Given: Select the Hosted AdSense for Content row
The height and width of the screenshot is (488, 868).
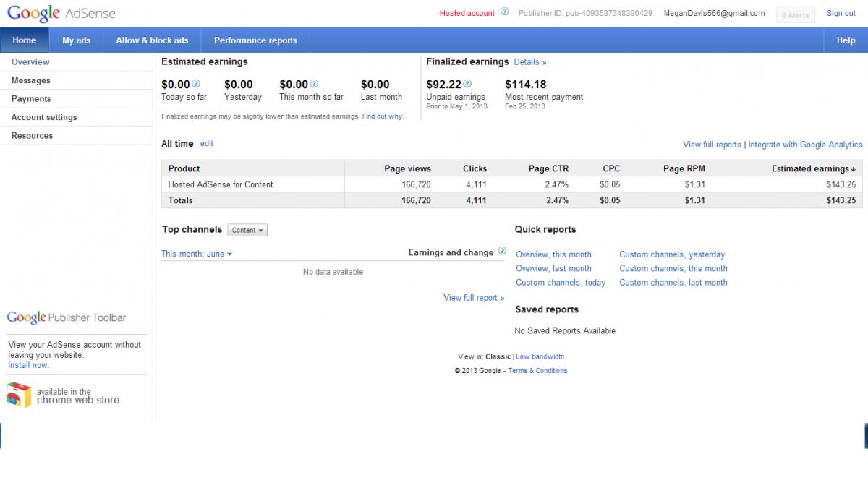Looking at the screenshot, I should click(x=512, y=184).
